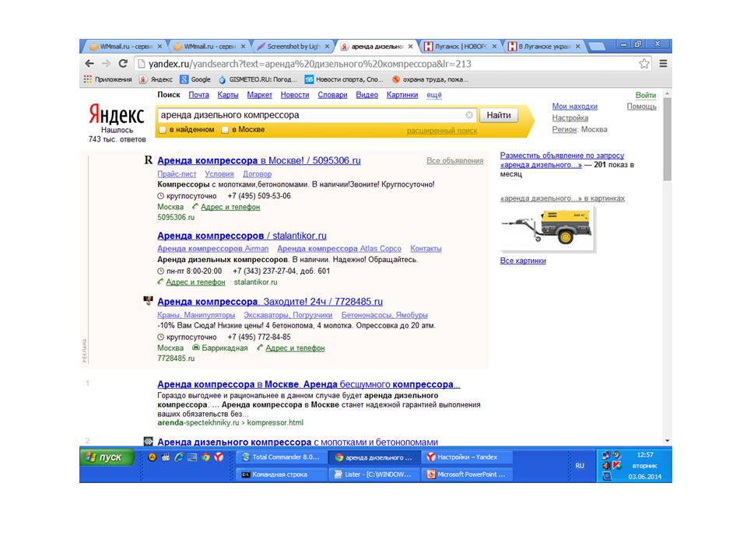Go back with the browser back arrow
Screen dimensions: 747x560
(89, 63)
